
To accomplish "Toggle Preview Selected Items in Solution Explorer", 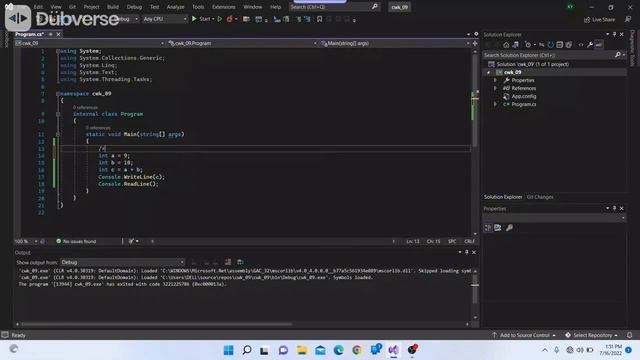I will coord(599,45).
